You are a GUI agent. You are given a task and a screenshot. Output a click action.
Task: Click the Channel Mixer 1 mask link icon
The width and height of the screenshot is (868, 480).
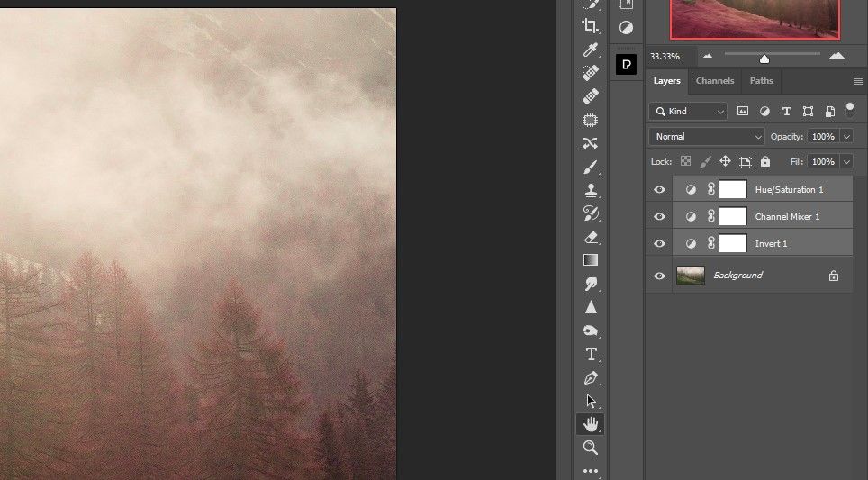click(710, 216)
